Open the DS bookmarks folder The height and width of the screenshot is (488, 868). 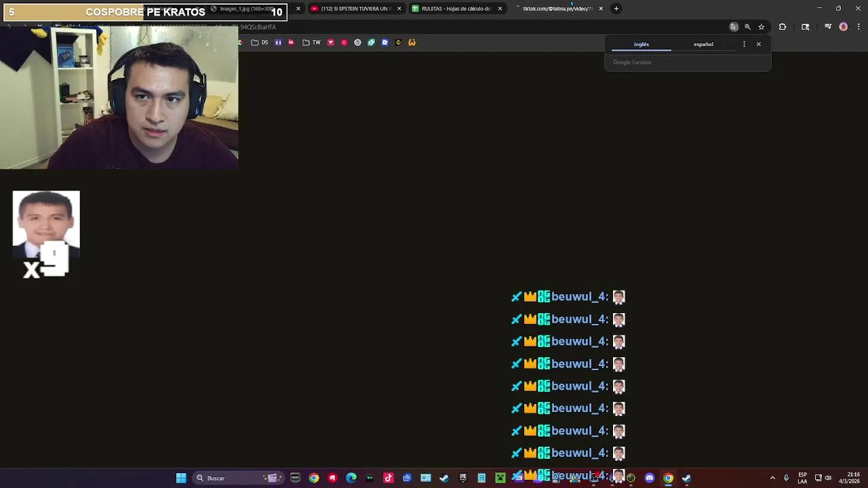[260, 43]
